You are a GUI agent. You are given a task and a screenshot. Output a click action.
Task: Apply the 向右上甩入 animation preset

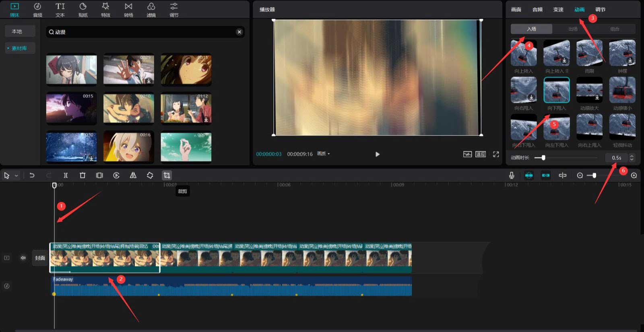point(589,127)
